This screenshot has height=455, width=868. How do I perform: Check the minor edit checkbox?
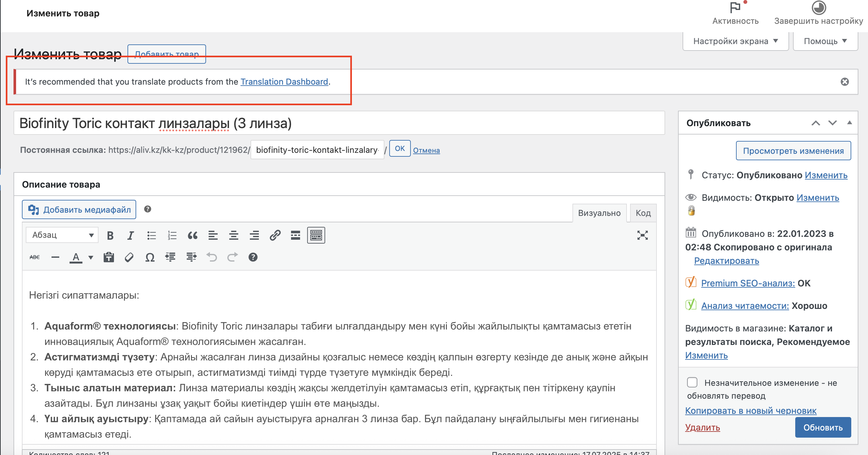[692, 382]
